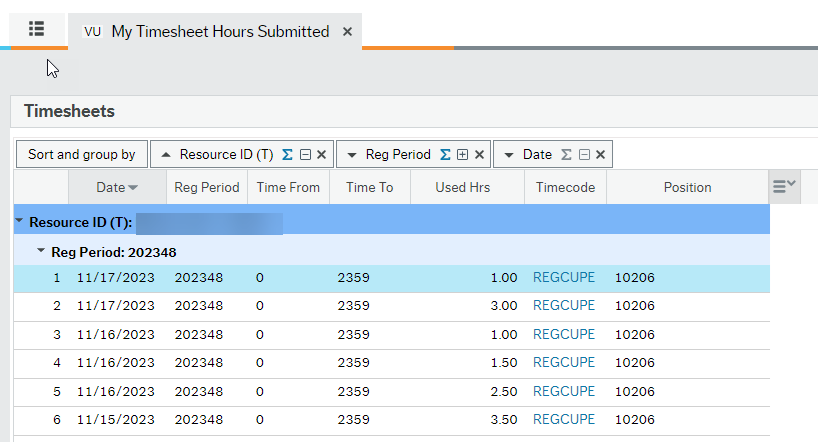Sort by the Date column header
818x442 pixels.
coord(117,187)
